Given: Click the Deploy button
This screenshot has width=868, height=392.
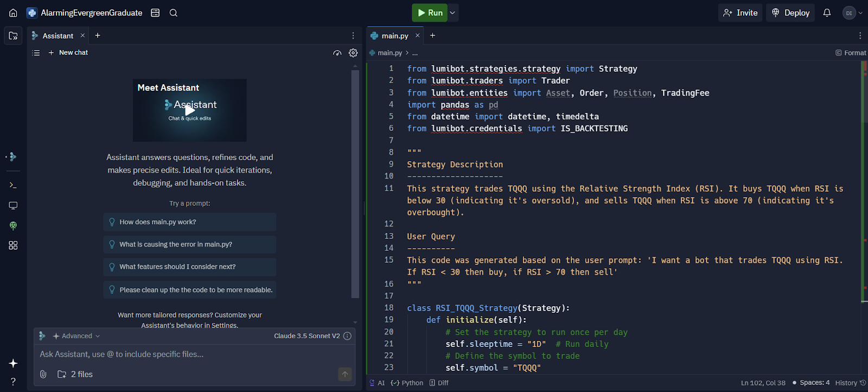Looking at the screenshot, I should point(790,12).
